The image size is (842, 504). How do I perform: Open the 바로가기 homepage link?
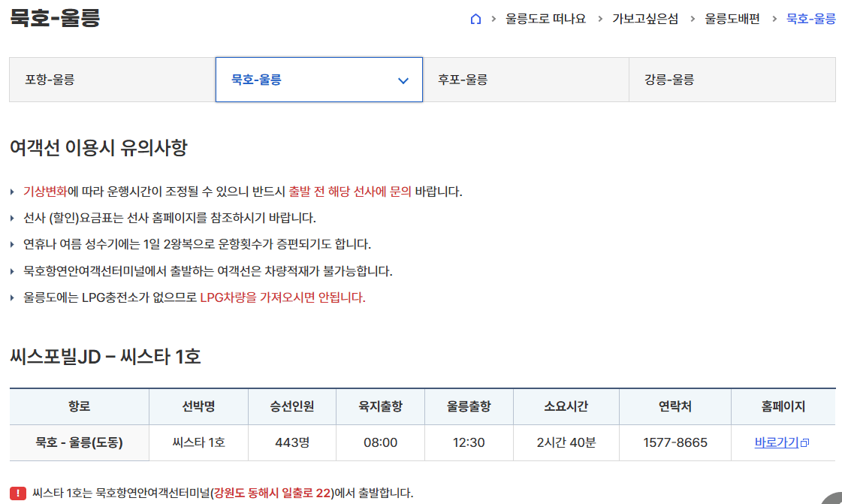click(x=777, y=443)
